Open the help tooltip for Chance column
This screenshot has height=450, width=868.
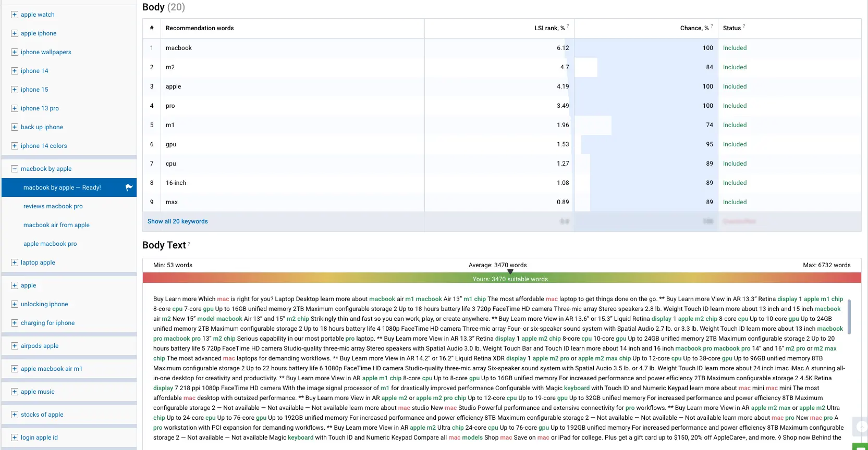pos(712,26)
